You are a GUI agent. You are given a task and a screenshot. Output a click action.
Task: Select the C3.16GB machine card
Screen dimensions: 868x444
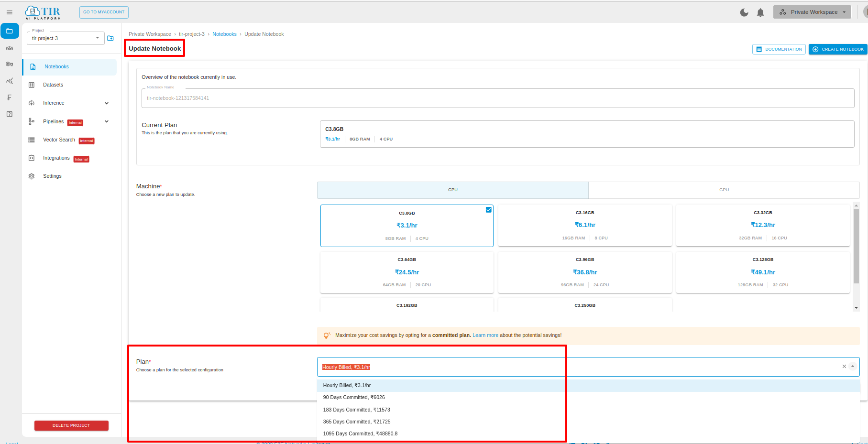tap(585, 226)
